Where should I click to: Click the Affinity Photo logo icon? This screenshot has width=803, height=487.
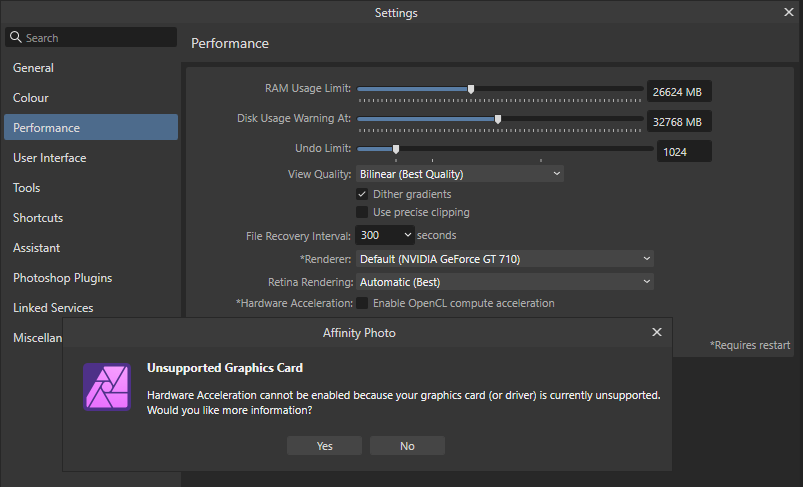(x=107, y=387)
